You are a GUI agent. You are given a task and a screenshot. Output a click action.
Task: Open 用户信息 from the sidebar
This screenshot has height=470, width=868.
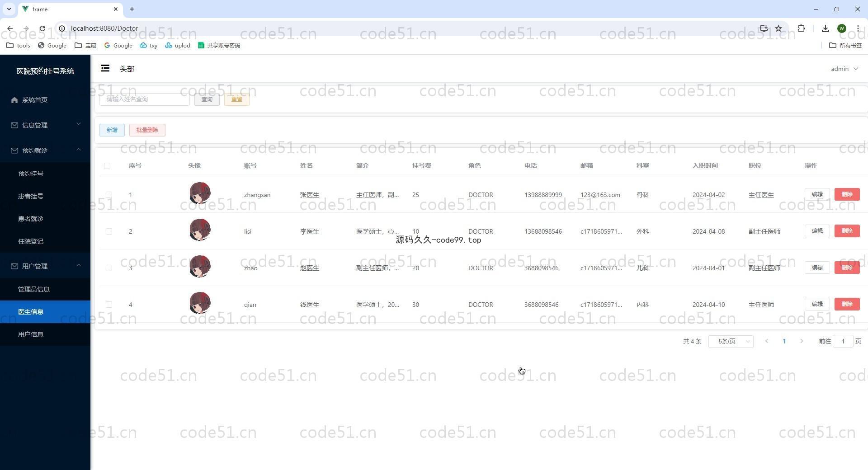(31, 334)
